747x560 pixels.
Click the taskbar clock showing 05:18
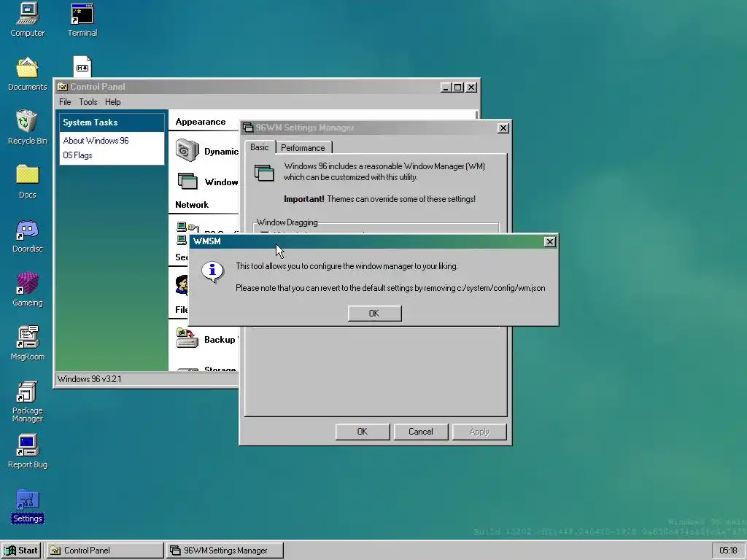point(728,551)
